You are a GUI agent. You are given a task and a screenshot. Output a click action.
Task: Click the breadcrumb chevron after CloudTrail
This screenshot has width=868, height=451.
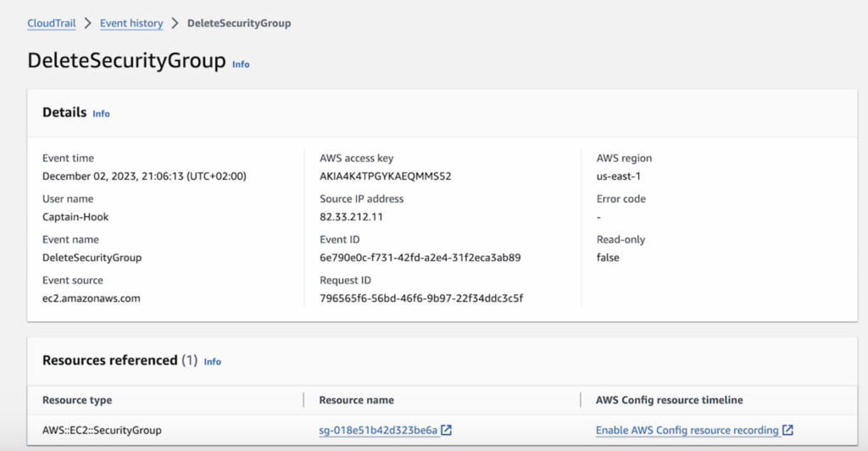click(87, 23)
